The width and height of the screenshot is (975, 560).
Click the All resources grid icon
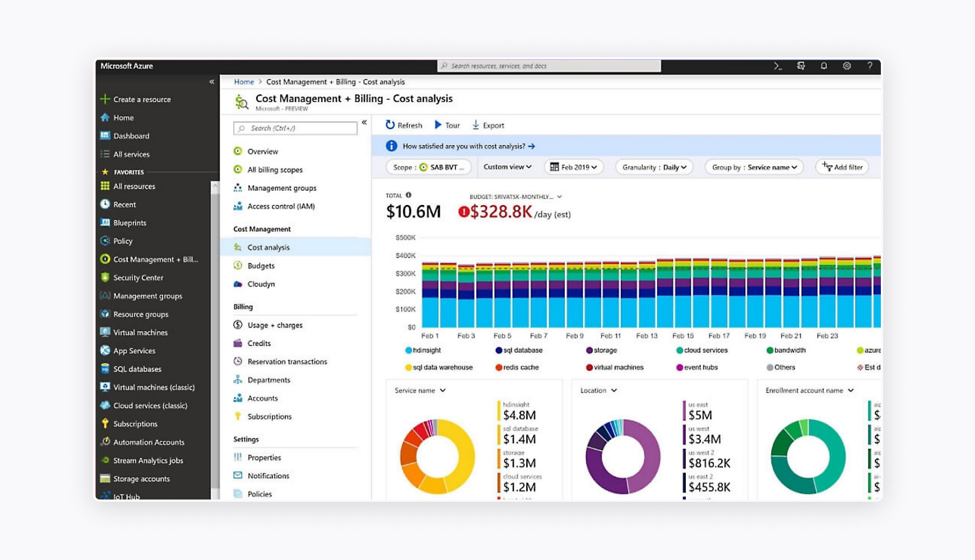tap(105, 186)
